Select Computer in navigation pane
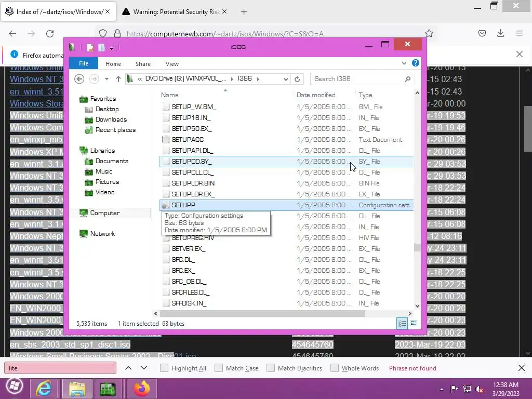Screen dimensions: 532x399 click(104, 213)
